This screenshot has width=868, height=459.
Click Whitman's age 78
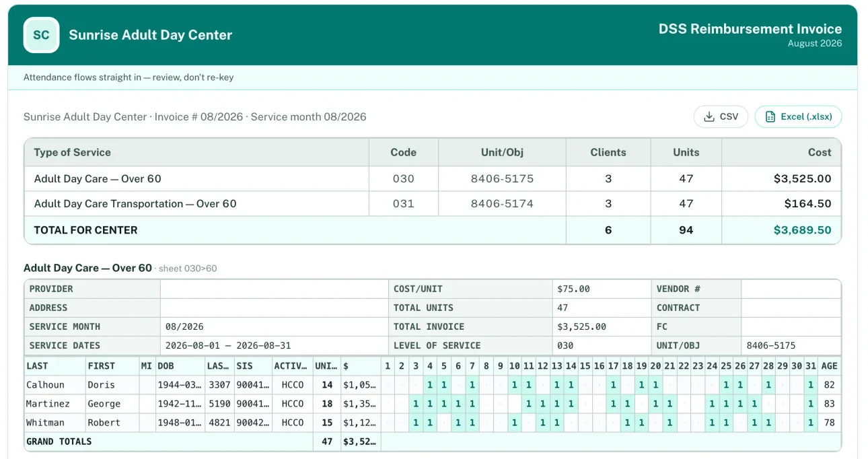pyautogui.click(x=830, y=423)
